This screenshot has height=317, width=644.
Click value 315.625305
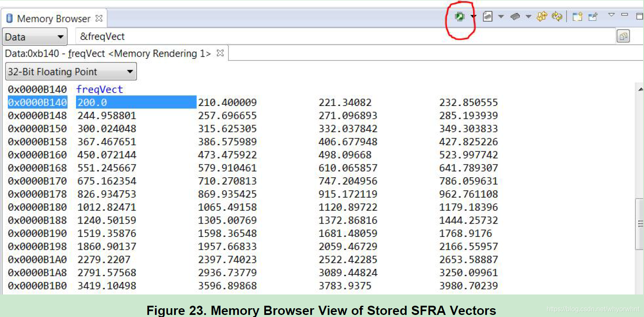(227, 128)
